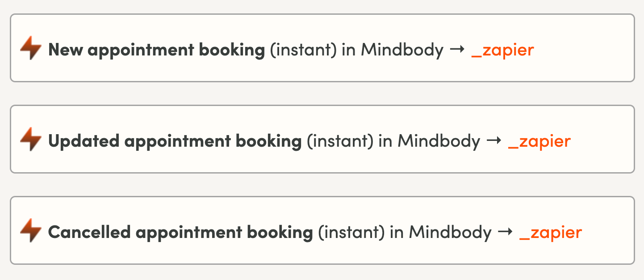Click "Mindbody" text in New appointment row

[x=402, y=50]
